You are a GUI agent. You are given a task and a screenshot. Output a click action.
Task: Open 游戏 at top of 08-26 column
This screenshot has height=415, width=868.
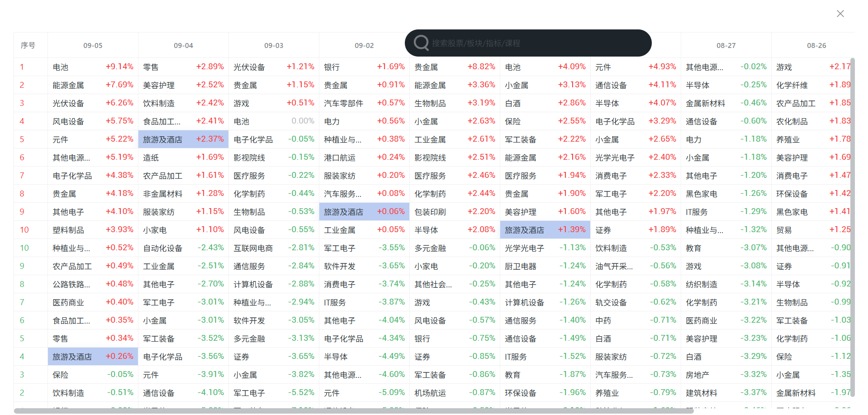pyautogui.click(x=784, y=67)
